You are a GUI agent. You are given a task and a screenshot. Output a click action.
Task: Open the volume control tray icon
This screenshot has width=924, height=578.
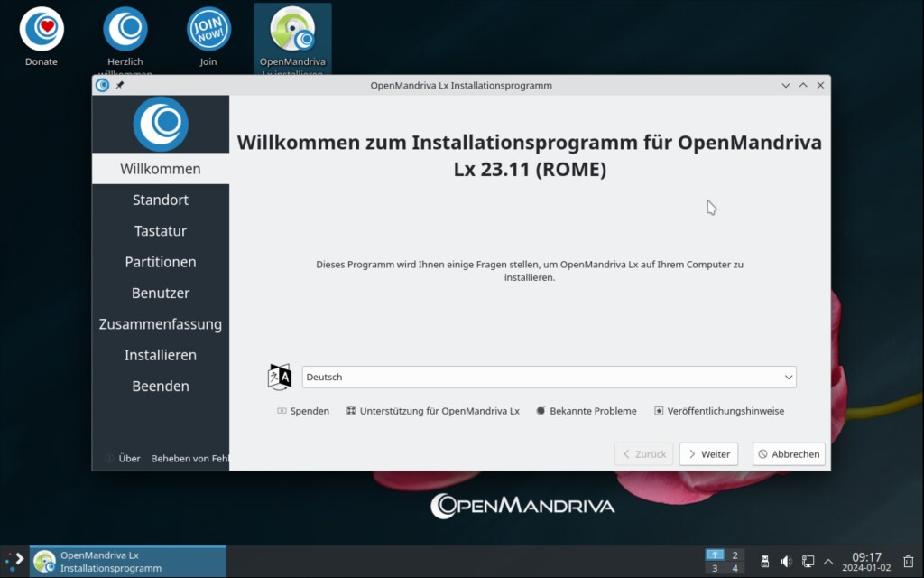[x=786, y=562]
